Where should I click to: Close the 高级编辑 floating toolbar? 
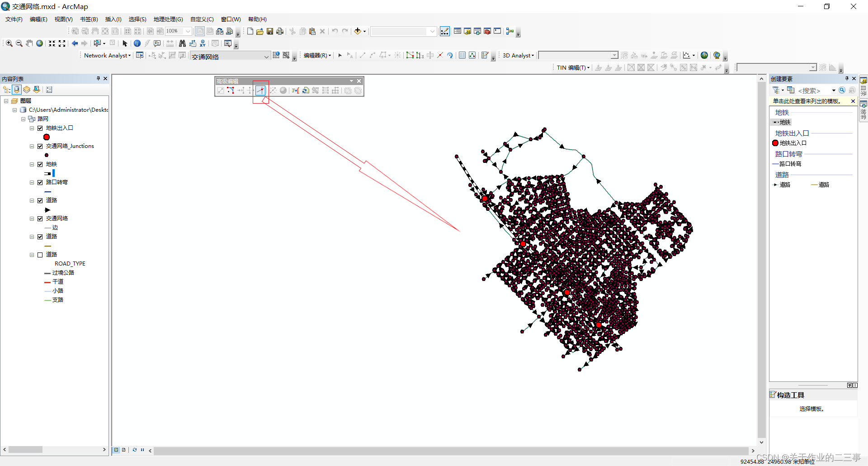359,81
